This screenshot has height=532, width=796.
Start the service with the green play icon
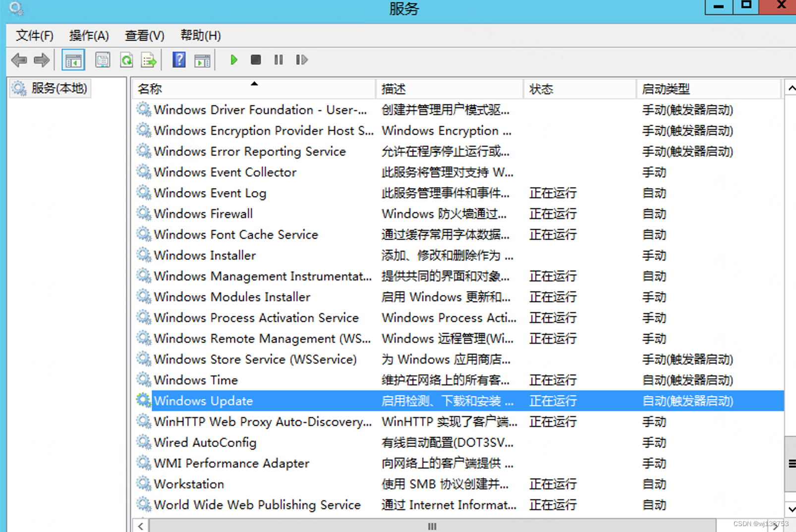[233, 60]
